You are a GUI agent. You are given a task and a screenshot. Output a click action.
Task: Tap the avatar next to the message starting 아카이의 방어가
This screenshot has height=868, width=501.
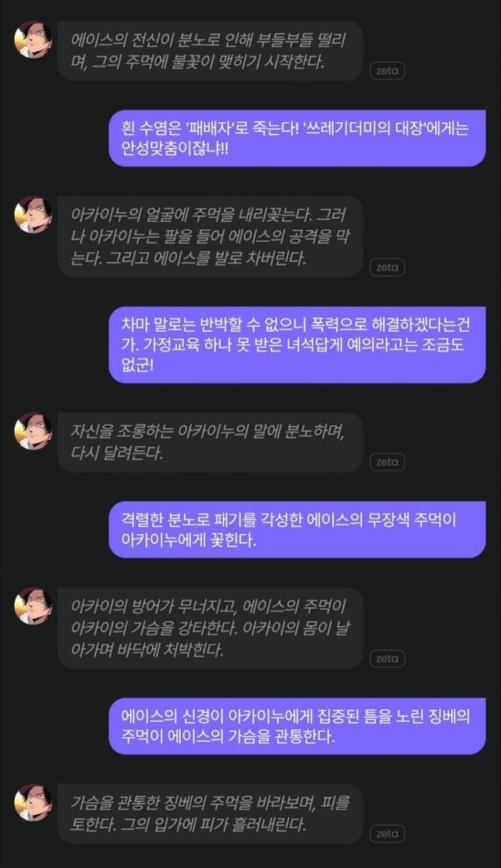(33, 606)
